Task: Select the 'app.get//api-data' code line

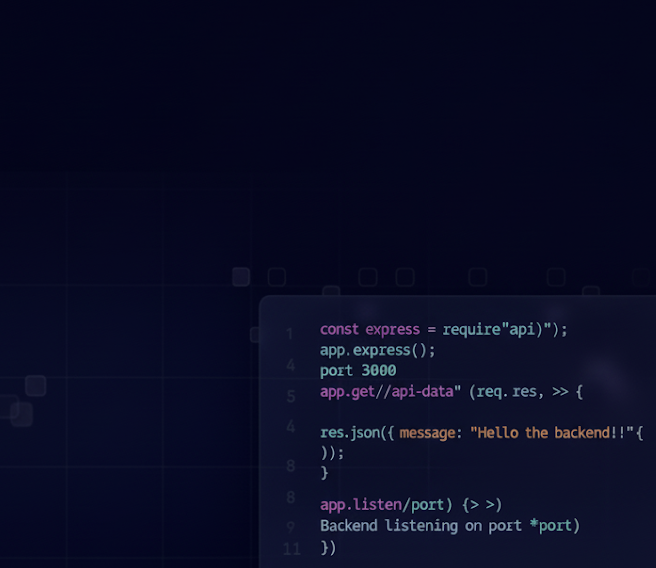Action: (x=451, y=391)
